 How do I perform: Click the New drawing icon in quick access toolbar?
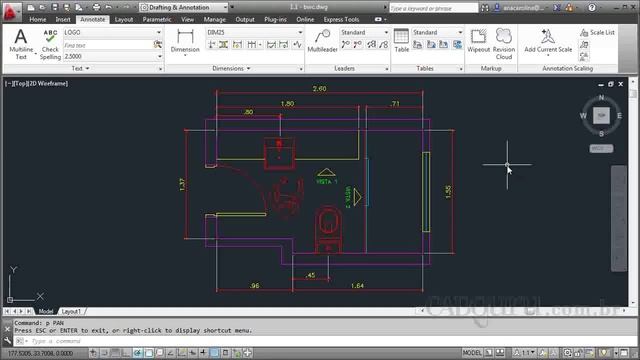pyautogui.click(x=31, y=7)
